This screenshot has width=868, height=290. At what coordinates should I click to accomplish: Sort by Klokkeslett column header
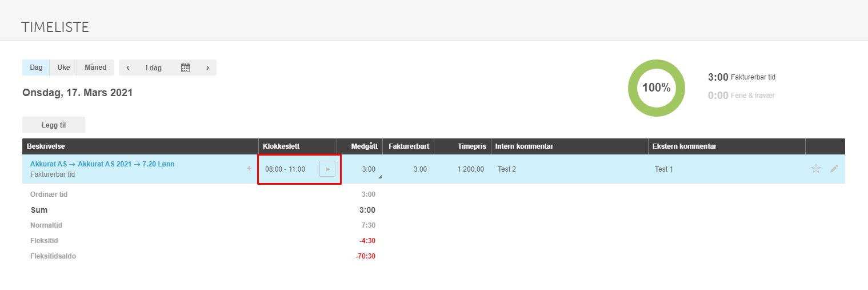pos(297,146)
